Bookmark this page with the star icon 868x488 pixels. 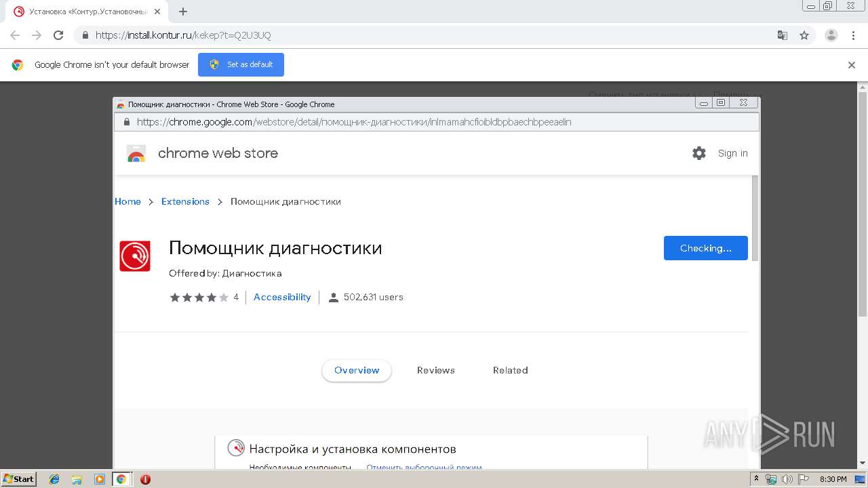[x=804, y=35]
